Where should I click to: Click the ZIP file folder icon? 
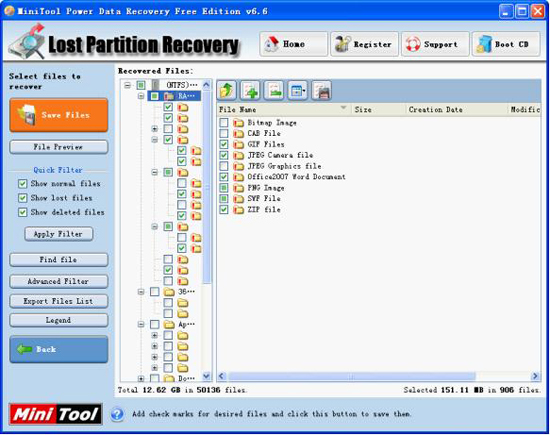pos(239,210)
